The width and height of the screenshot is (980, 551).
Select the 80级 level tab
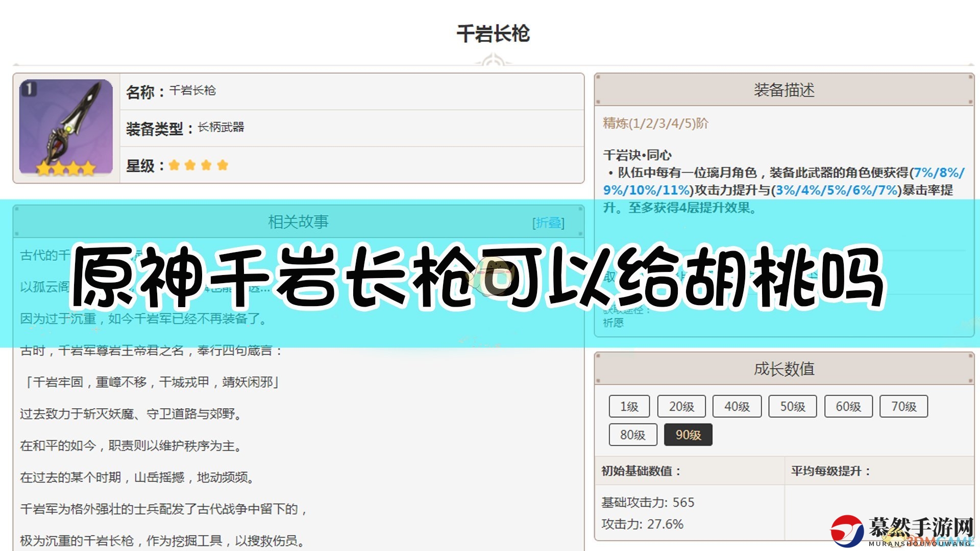[x=632, y=435]
